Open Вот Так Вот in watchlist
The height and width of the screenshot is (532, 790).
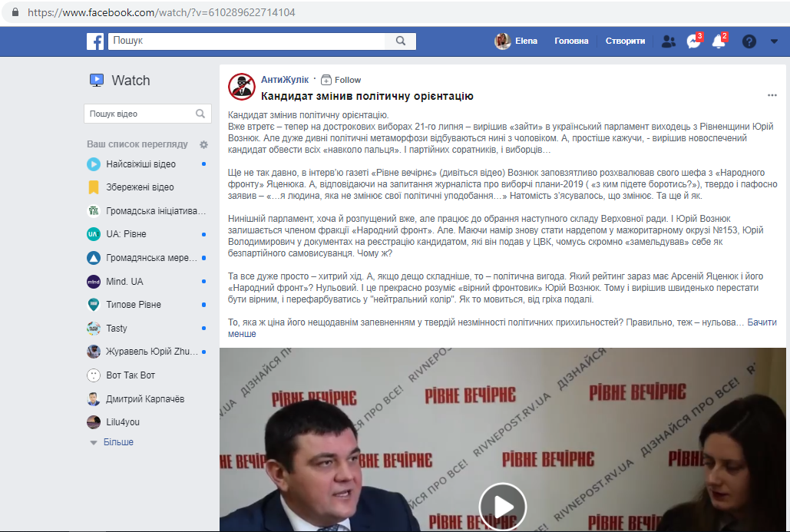point(131,375)
